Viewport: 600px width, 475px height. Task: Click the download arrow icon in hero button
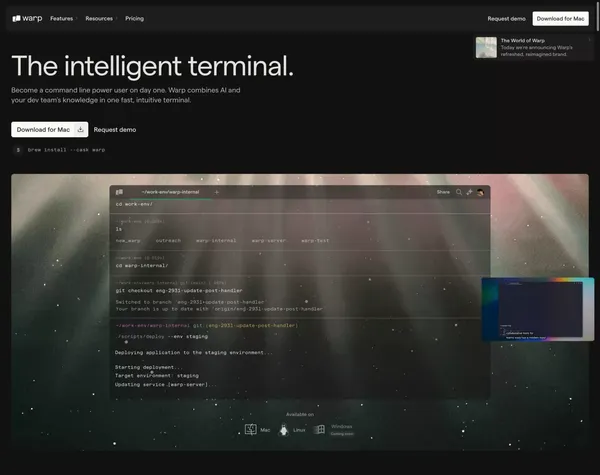click(x=80, y=129)
